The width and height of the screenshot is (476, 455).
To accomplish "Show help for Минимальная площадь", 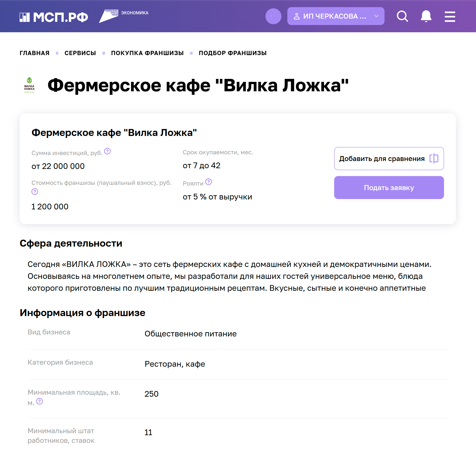I will [x=40, y=401].
